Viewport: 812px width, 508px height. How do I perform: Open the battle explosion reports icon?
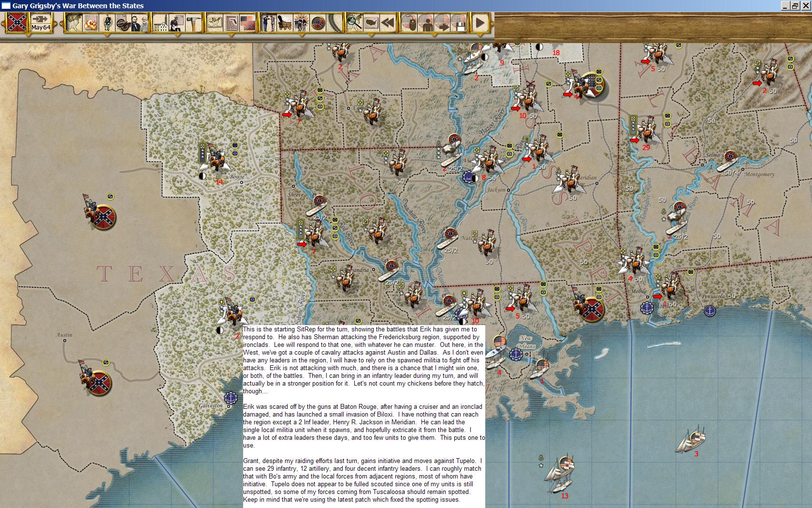click(x=90, y=23)
